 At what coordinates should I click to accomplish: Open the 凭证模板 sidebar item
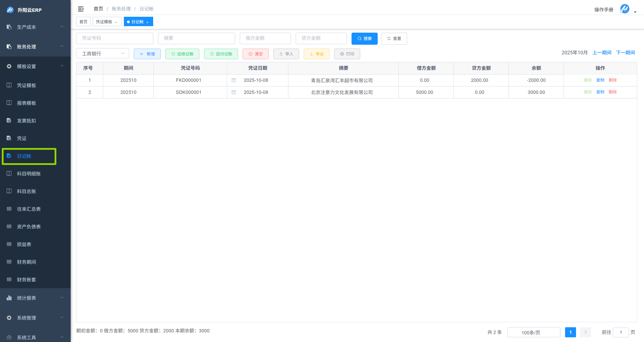click(x=27, y=85)
